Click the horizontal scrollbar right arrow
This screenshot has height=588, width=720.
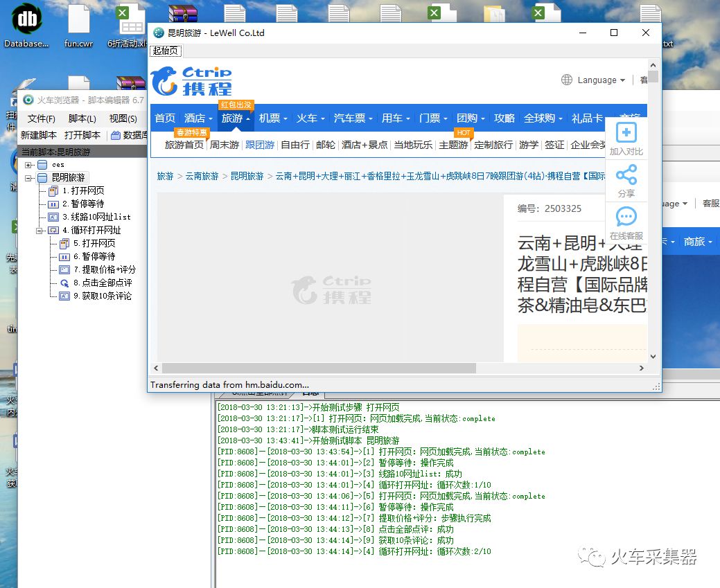(642, 368)
